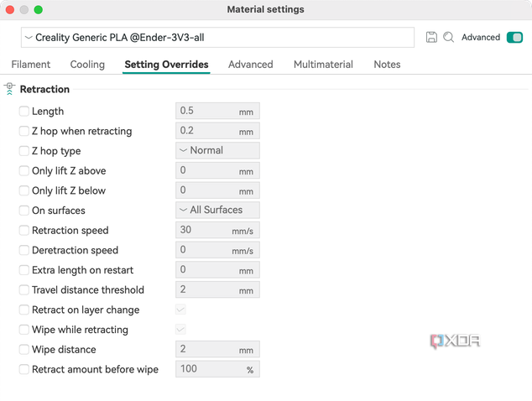Enable Extra length on restart override
The image size is (532, 401).
click(24, 269)
